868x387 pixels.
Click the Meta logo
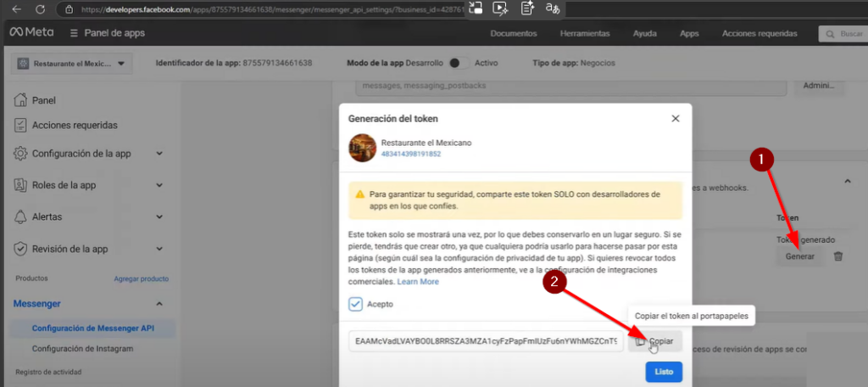click(31, 33)
